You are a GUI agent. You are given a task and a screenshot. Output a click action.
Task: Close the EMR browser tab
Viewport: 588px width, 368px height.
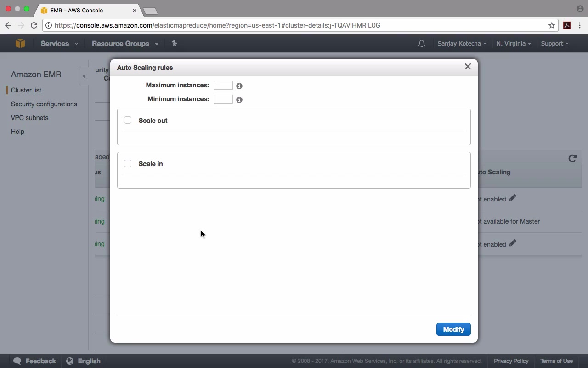click(x=135, y=10)
